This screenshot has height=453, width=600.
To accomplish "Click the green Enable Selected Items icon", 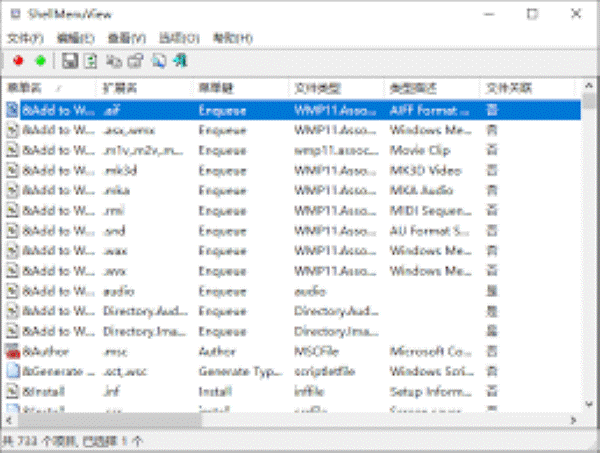I will coord(40,61).
